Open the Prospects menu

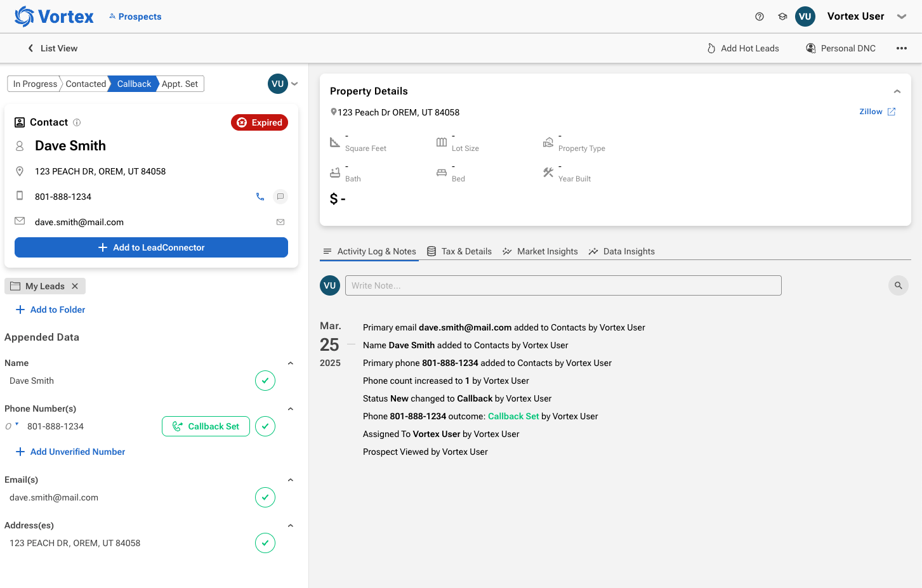click(x=135, y=16)
